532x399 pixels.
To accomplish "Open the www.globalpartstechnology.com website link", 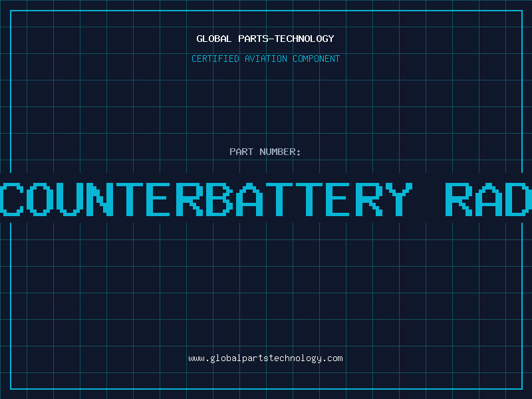I will (265, 358).
